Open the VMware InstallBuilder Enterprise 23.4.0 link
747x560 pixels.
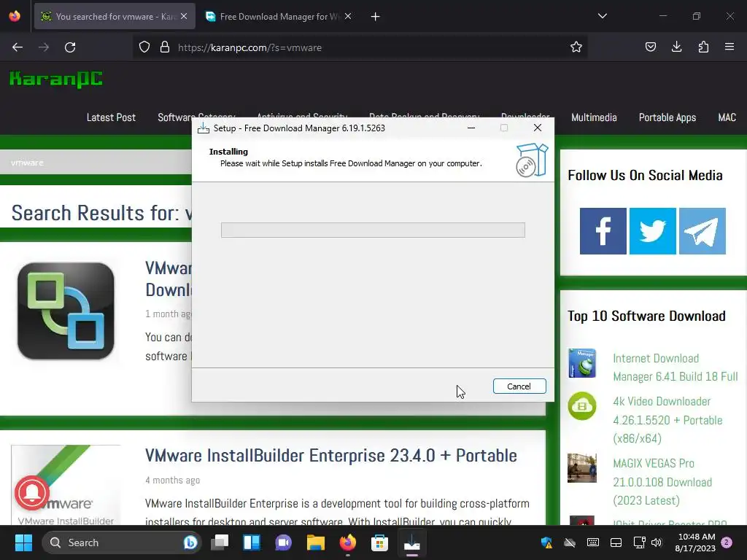pos(331,455)
